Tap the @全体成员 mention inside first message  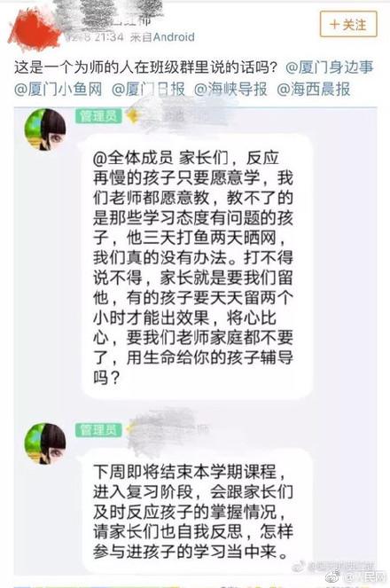point(133,158)
